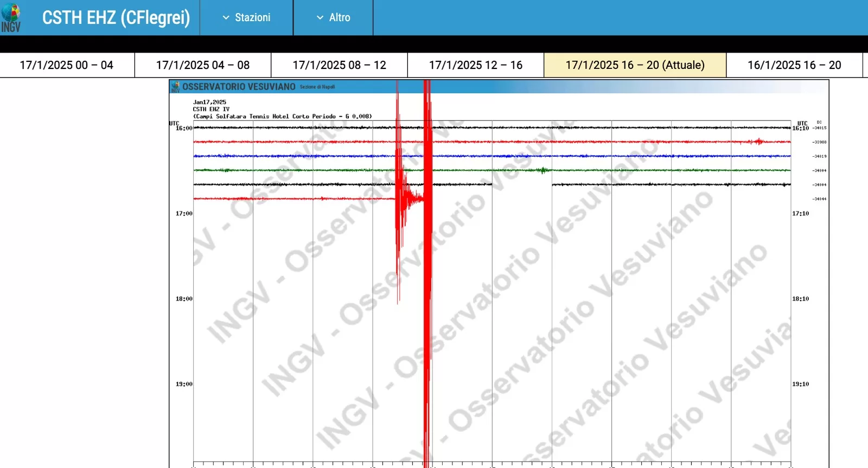This screenshot has width=868, height=468.
Task: Click the gap in the fifth black trace
Action: (x=522, y=184)
